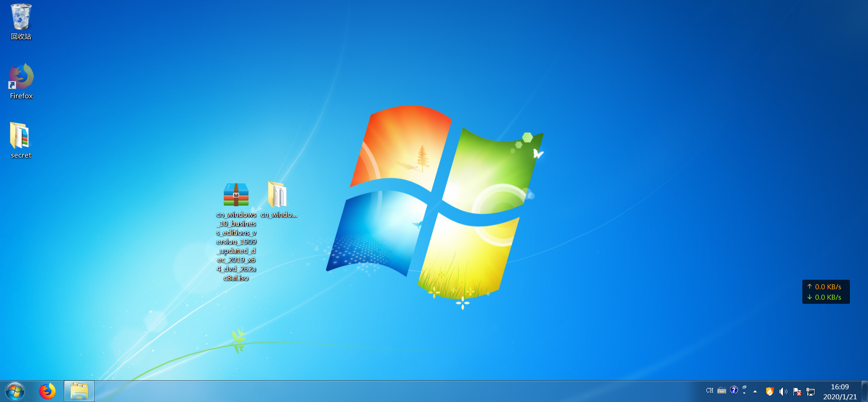
Task: Click the volume speaker tray icon
Action: [783, 392]
